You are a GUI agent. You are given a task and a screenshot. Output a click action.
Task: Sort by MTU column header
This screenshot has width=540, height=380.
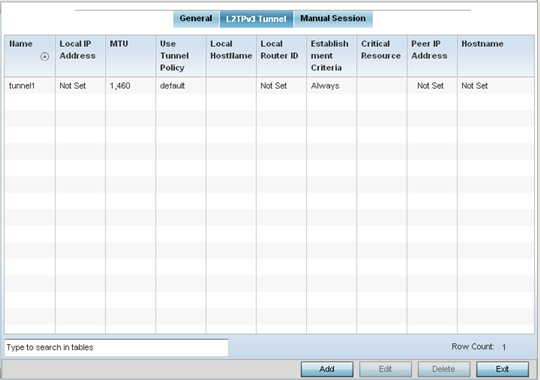pos(130,56)
